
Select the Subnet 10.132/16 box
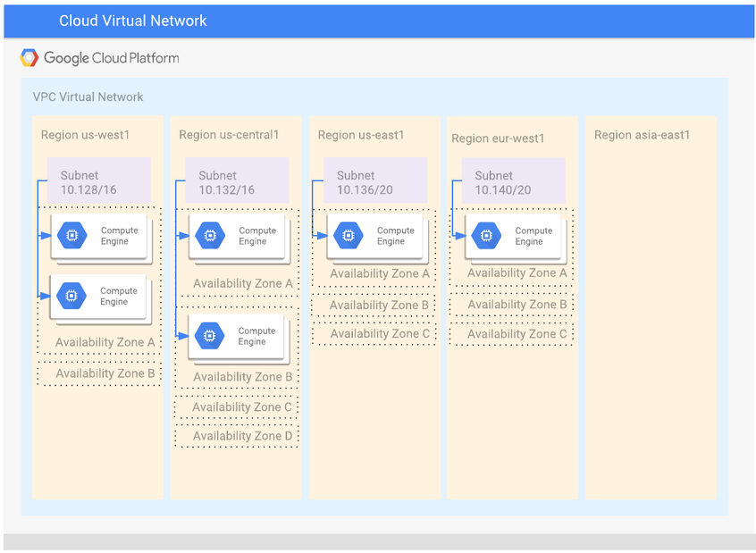(237, 180)
